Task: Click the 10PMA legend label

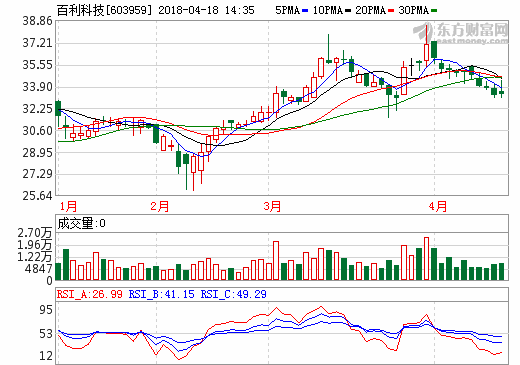Action: pos(328,10)
